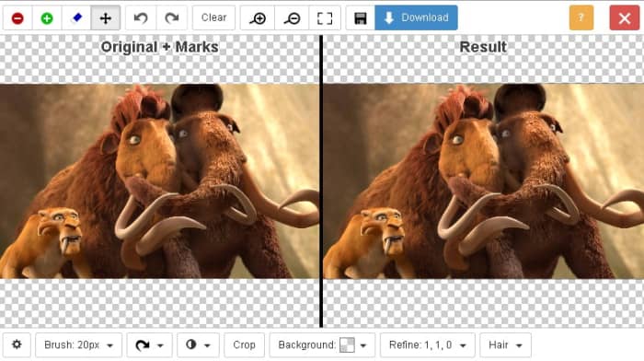Viewport: 644px width, 361px height.
Task: Save with the floppy disk icon
Action: tap(361, 18)
